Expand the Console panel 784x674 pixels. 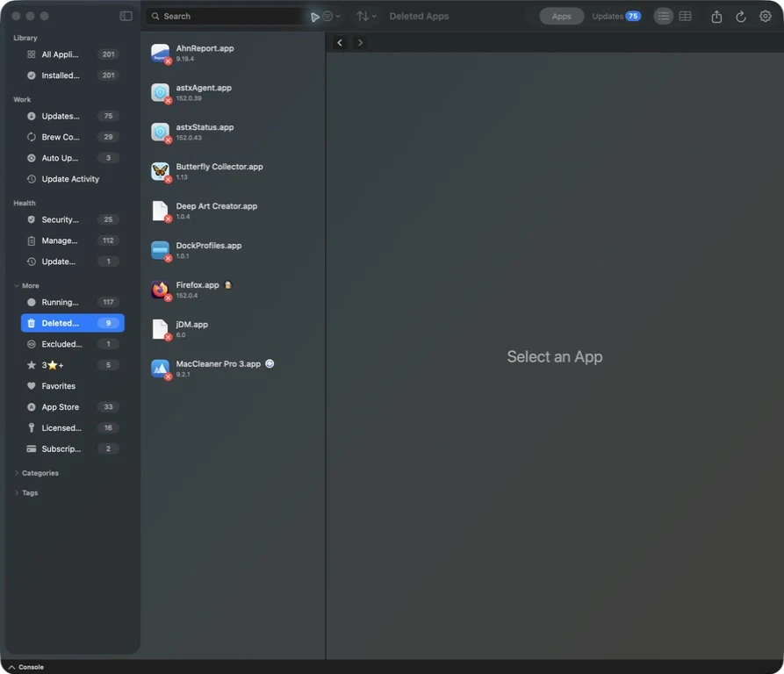26,667
